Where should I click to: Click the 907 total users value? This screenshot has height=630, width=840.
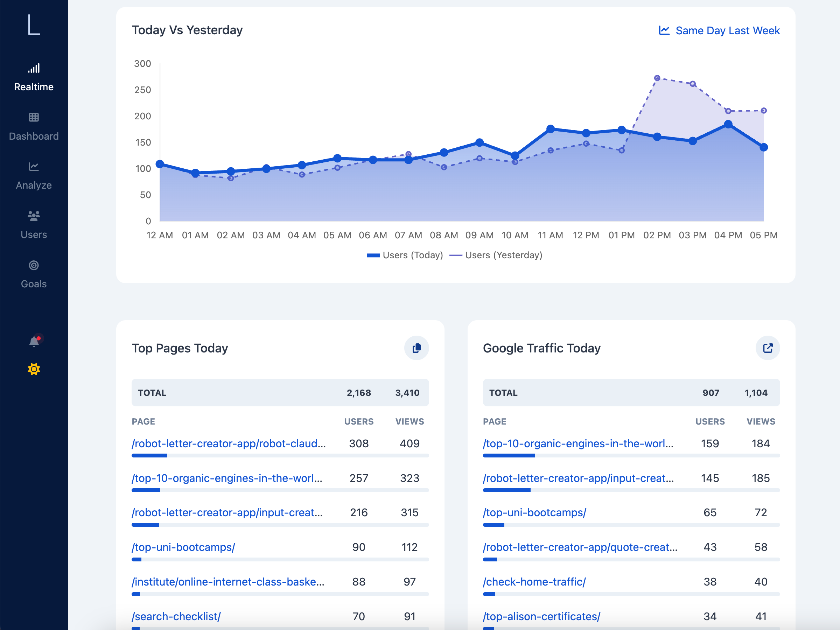click(711, 393)
